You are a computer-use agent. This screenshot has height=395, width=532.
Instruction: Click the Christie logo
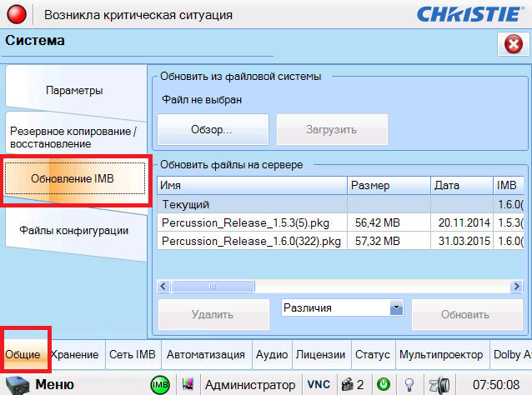click(470, 14)
